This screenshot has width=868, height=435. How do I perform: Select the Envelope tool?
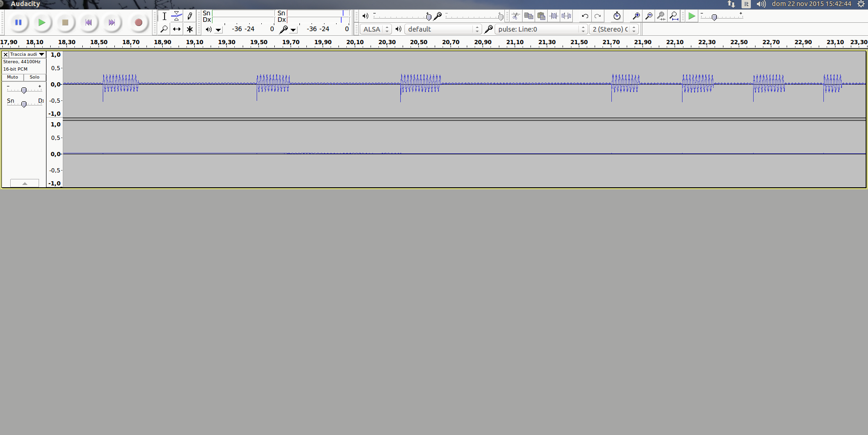[x=177, y=16]
